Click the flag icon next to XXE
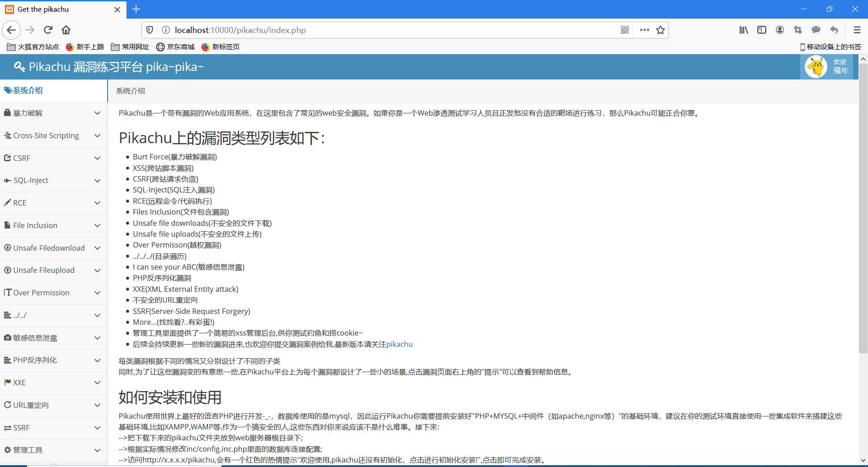 coord(7,382)
